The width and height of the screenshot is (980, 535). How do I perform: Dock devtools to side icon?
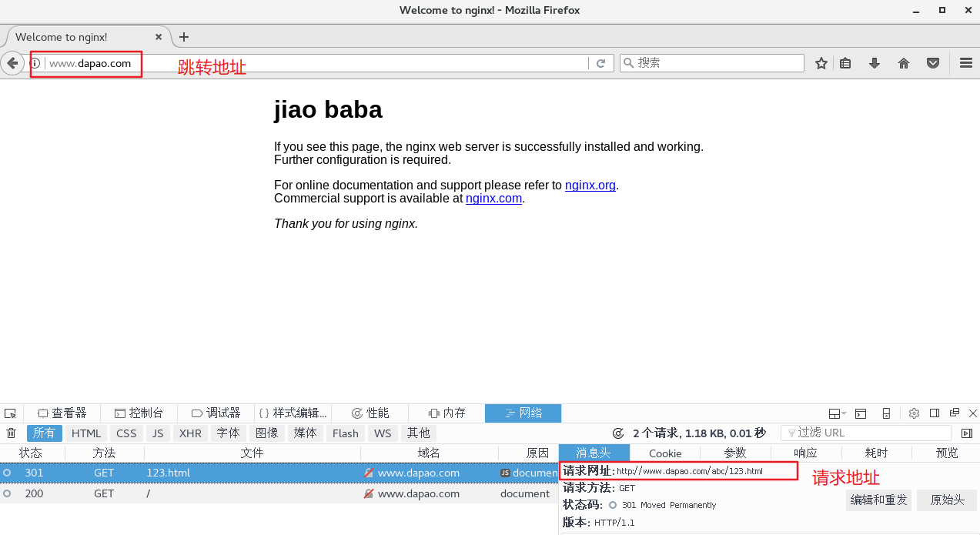pos(935,413)
